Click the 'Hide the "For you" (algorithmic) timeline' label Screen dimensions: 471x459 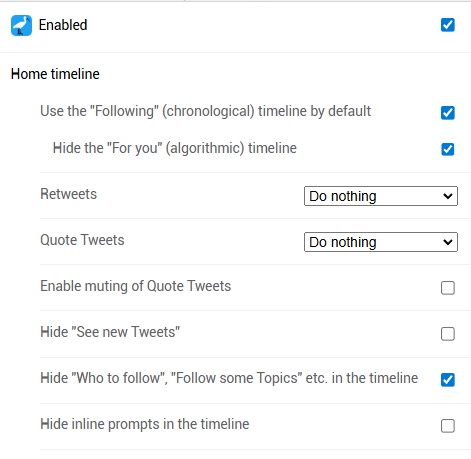[175, 148]
